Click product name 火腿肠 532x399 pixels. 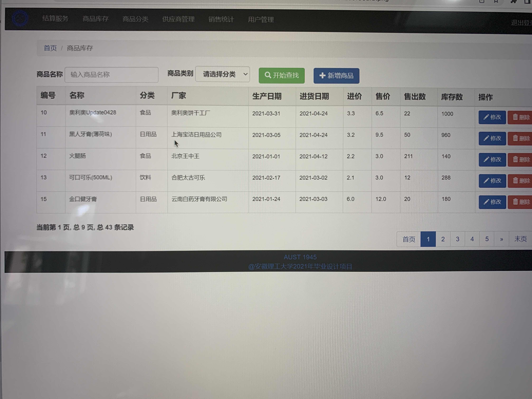click(x=77, y=156)
